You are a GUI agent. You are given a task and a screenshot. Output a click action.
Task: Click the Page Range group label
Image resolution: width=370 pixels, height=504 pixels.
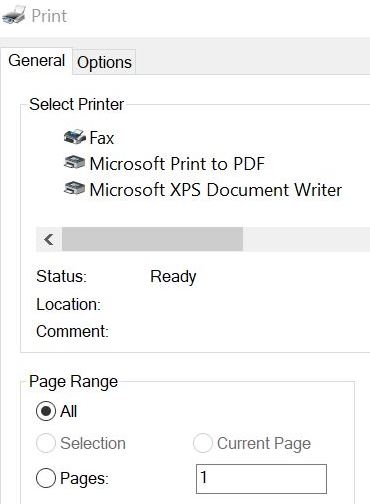tap(73, 382)
